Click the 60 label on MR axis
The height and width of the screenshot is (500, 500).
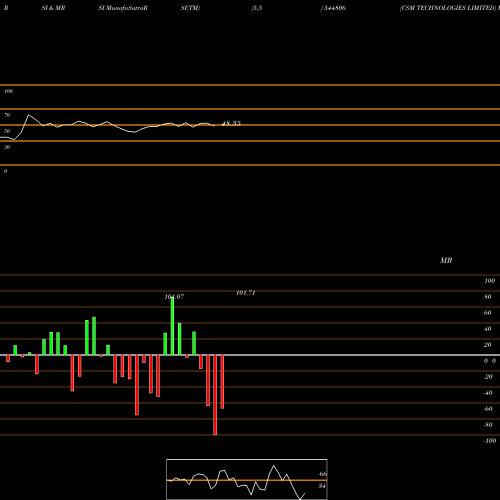[x=488, y=313]
